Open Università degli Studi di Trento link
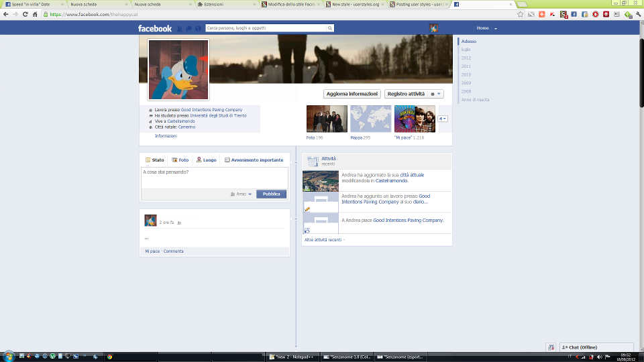This screenshot has height=362, width=644. pyautogui.click(x=218, y=116)
